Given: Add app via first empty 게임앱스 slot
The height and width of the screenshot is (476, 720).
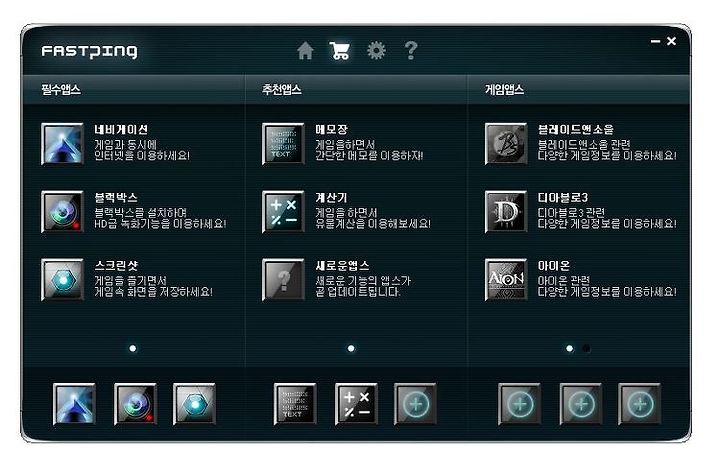Looking at the screenshot, I should pos(520,404).
